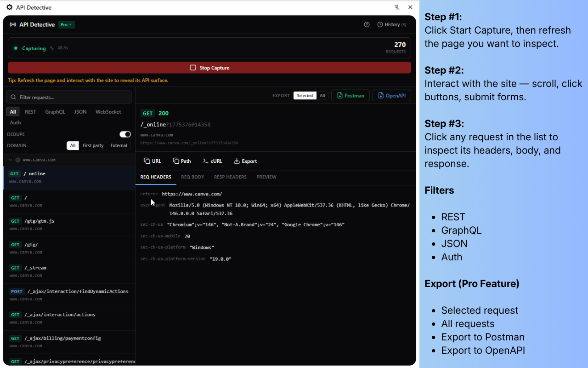
Task: Select the GET /_online request
Action: click(x=69, y=178)
